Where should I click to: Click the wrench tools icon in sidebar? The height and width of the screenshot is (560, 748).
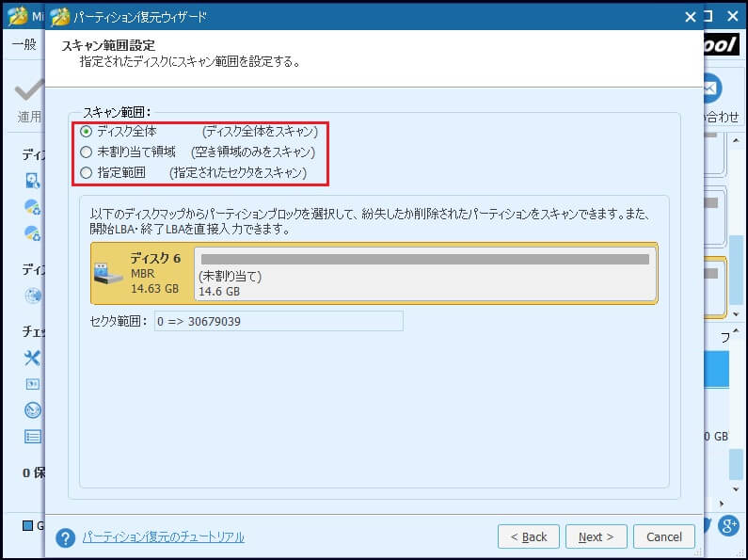tap(33, 358)
